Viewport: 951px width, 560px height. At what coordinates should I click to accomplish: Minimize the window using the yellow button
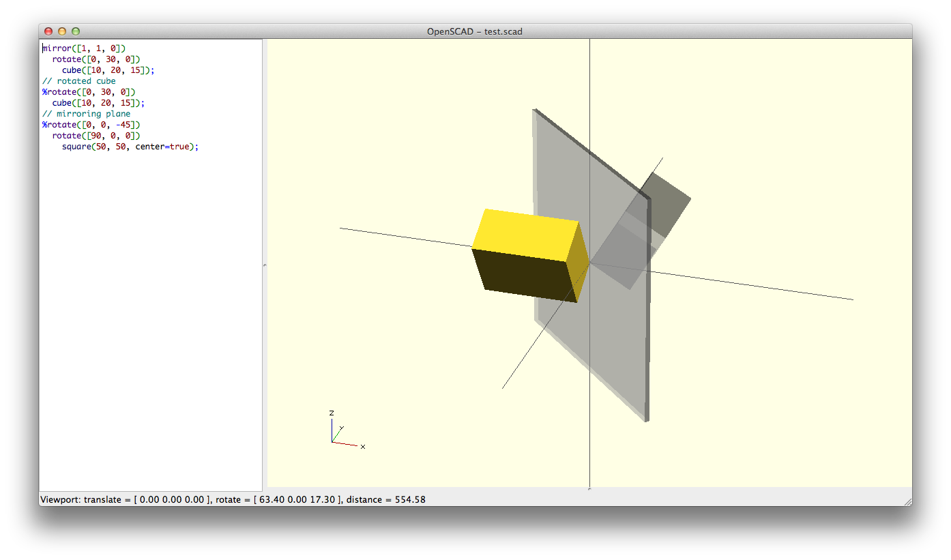[x=62, y=31]
